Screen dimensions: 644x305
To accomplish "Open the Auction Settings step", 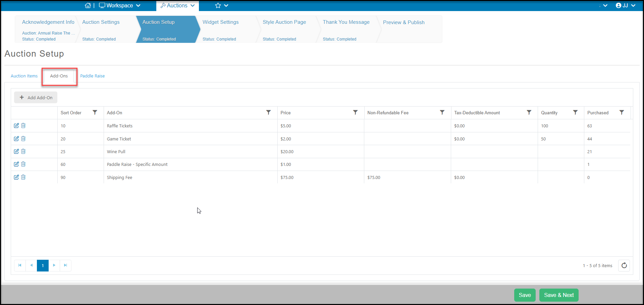I will [106, 29].
